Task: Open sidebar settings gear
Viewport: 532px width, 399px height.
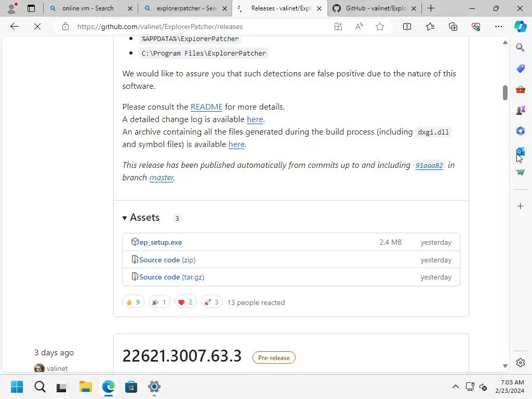Action: coord(520,363)
